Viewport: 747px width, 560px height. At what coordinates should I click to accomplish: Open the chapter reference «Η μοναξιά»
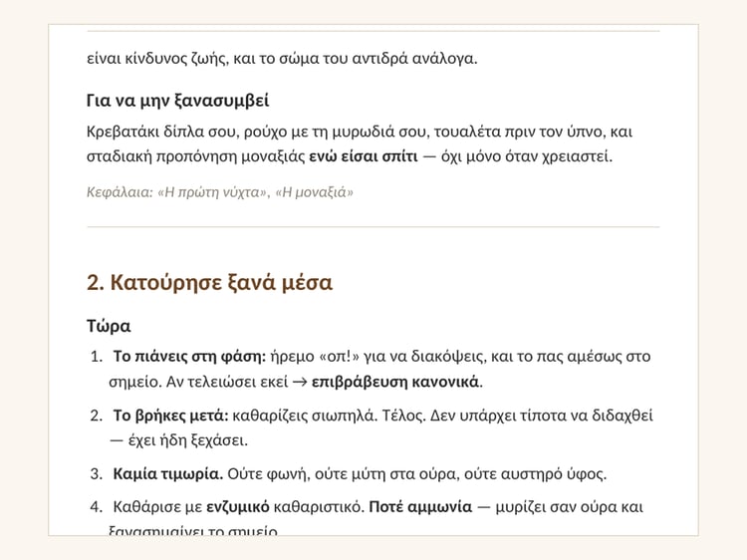[315, 192]
